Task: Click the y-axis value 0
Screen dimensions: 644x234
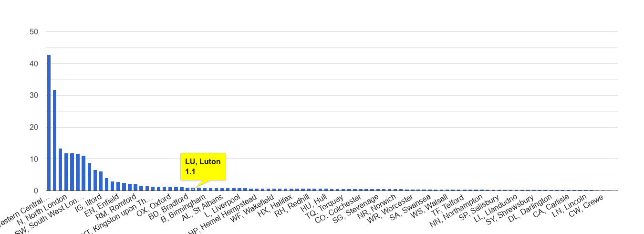Action: [36, 191]
